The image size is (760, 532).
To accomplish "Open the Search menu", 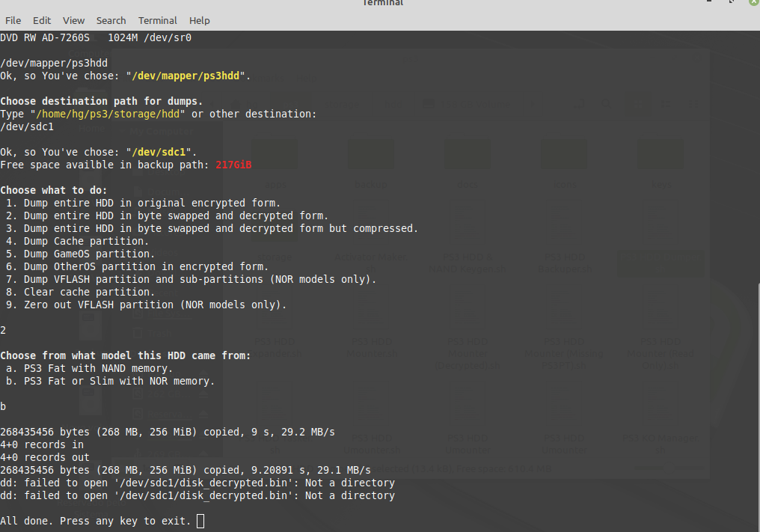I will [111, 20].
